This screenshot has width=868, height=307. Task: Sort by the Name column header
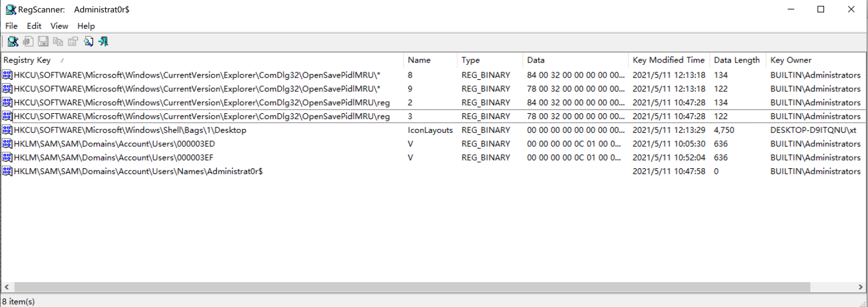click(x=430, y=60)
